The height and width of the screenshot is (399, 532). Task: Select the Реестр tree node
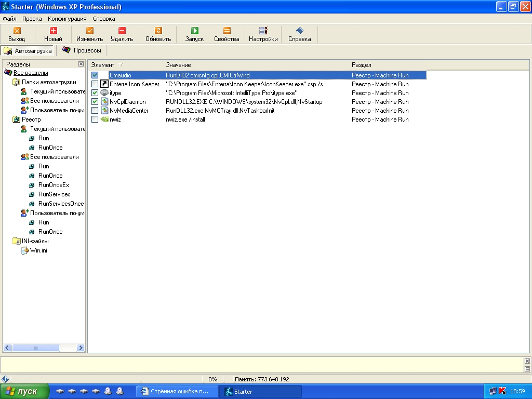click(31, 119)
